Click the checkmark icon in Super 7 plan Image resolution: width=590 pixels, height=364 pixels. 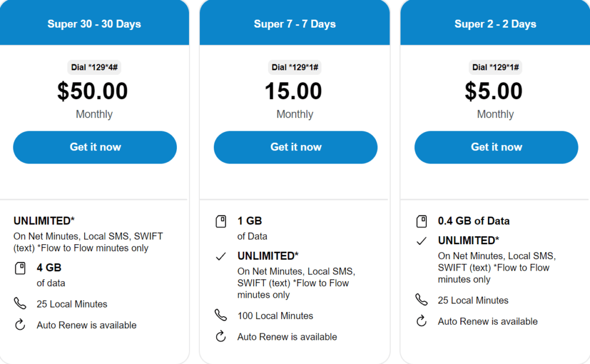[x=221, y=256]
